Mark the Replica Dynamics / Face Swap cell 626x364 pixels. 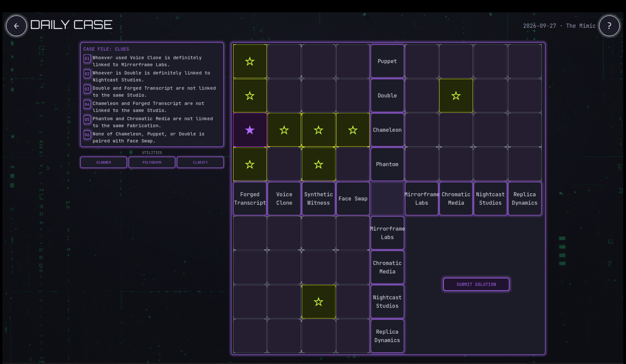[x=353, y=336]
